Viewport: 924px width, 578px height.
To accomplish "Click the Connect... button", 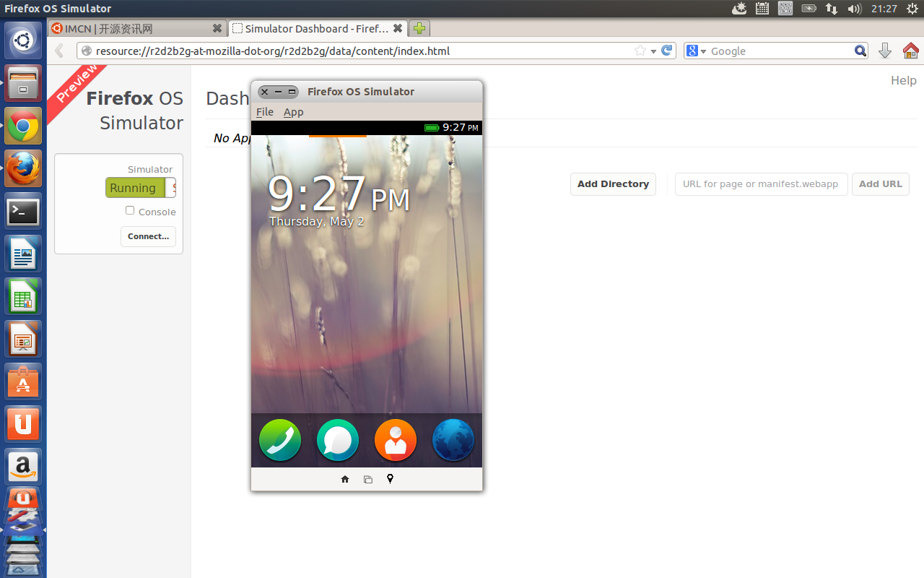I will 148,236.
